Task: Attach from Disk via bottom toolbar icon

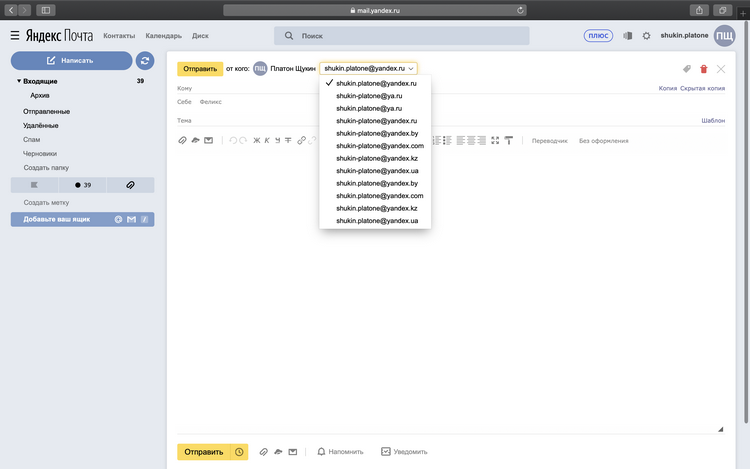Action: 278,452
